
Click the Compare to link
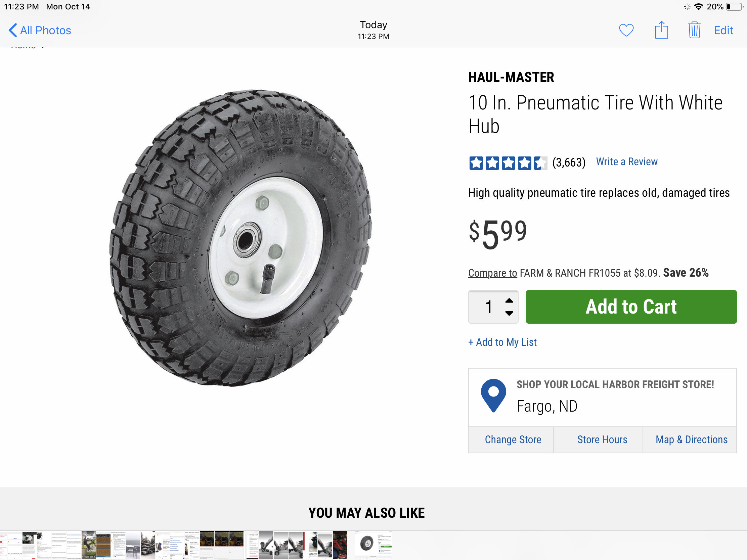click(492, 273)
